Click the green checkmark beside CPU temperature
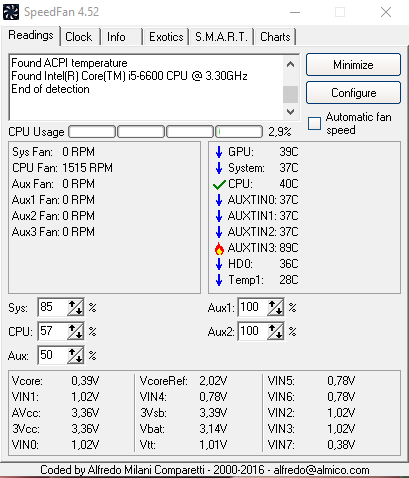 click(x=219, y=184)
